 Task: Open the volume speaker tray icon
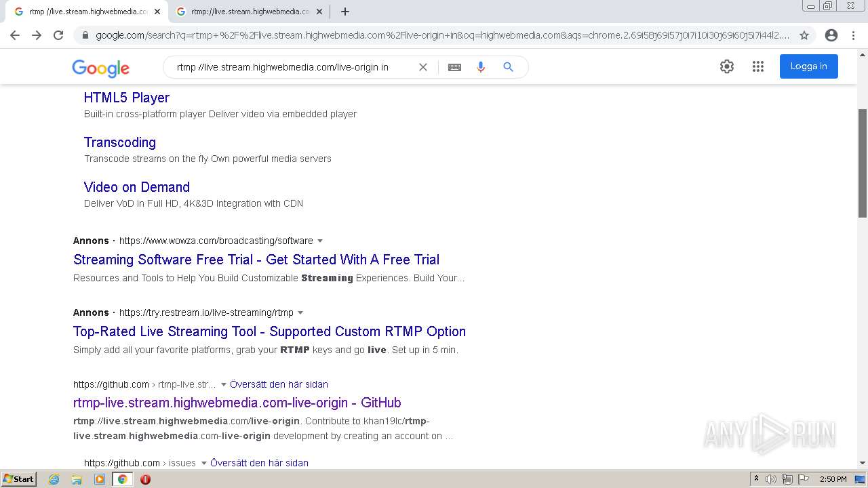tap(770, 479)
